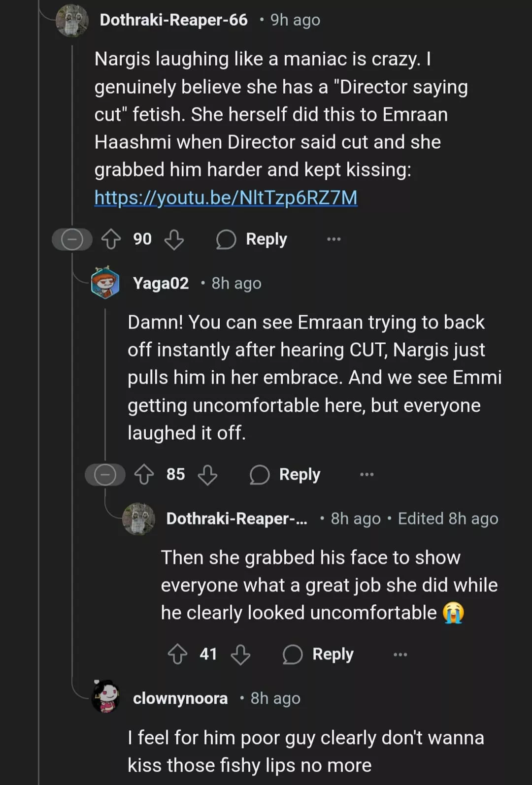Viewport: 532px width, 785px height.
Task: Tap Yaga02's avatar image
Action: (x=105, y=283)
